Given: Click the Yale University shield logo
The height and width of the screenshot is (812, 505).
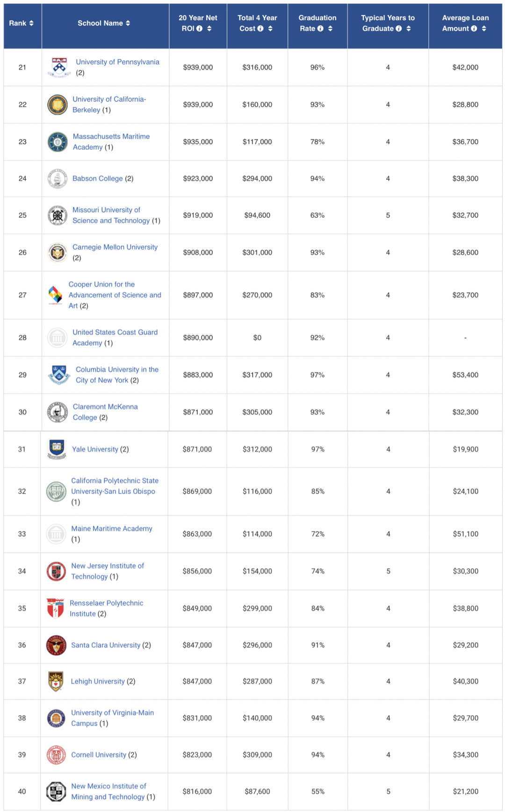Looking at the screenshot, I should pos(57,449).
